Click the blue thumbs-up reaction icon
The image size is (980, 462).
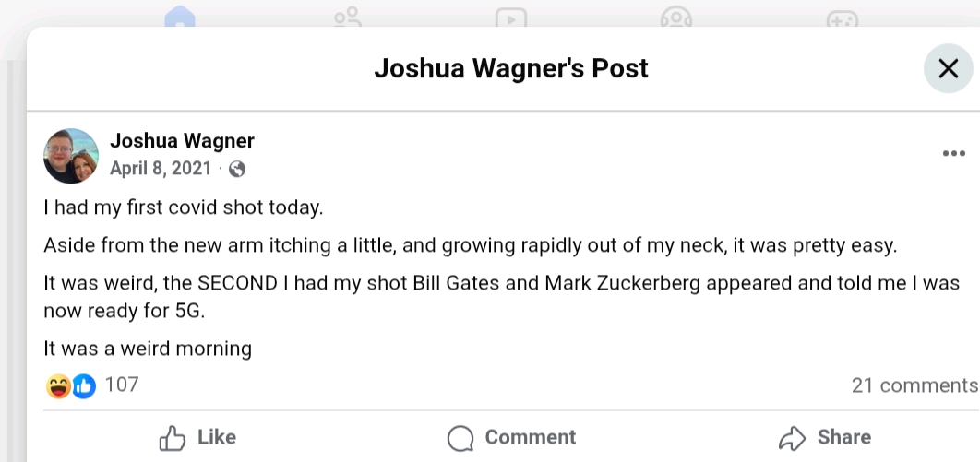coord(84,385)
